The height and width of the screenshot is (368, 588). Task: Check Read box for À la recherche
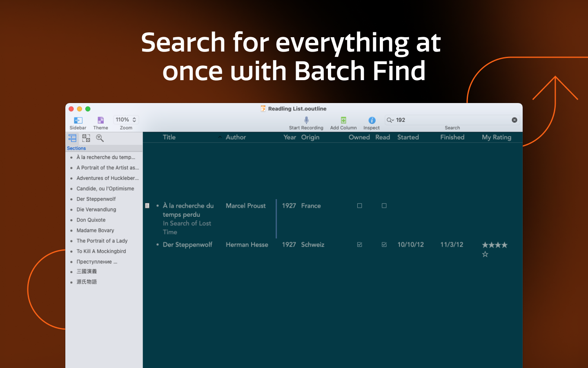tap(384, 206)
